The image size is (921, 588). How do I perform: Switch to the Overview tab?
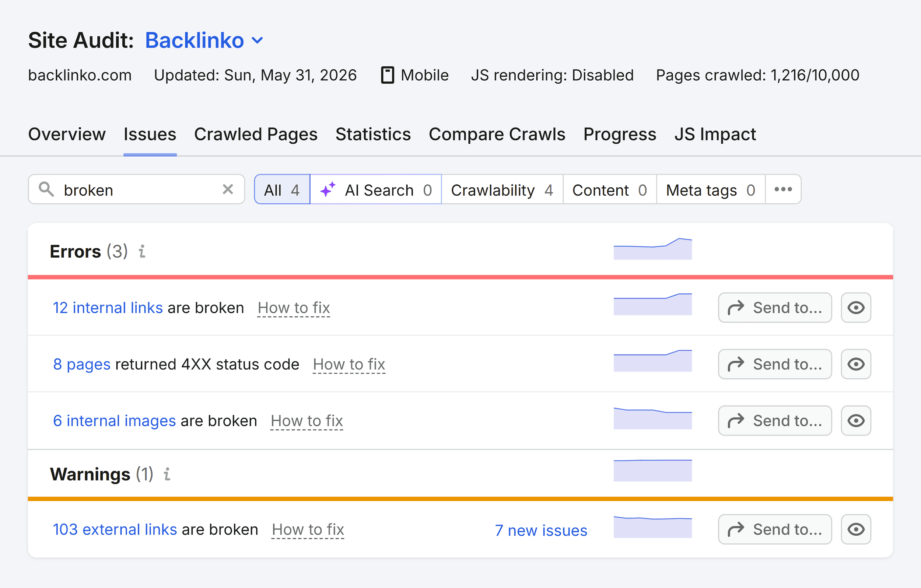tap(67, 134)
